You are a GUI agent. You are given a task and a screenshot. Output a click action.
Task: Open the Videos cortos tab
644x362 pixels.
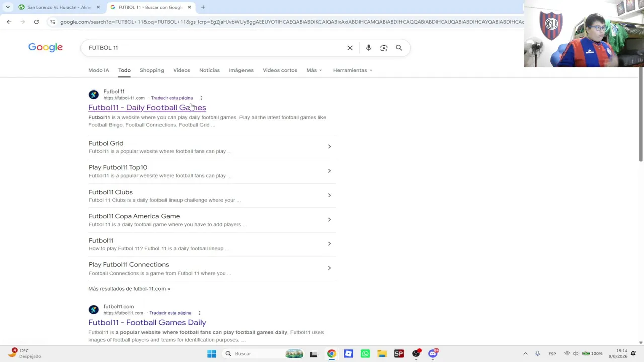[280, 70]
